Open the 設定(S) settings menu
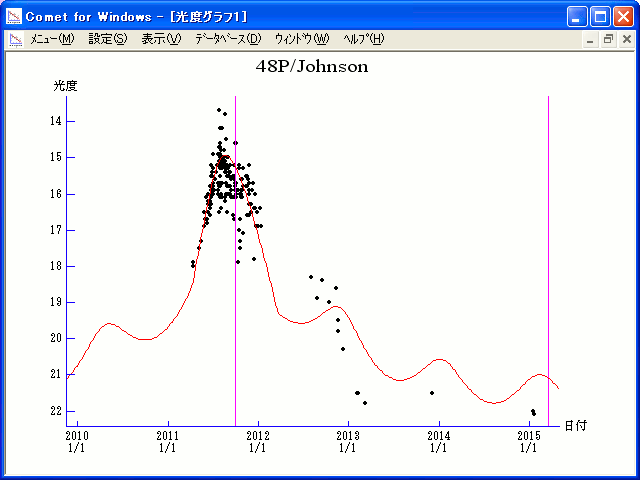 point(107,39)
